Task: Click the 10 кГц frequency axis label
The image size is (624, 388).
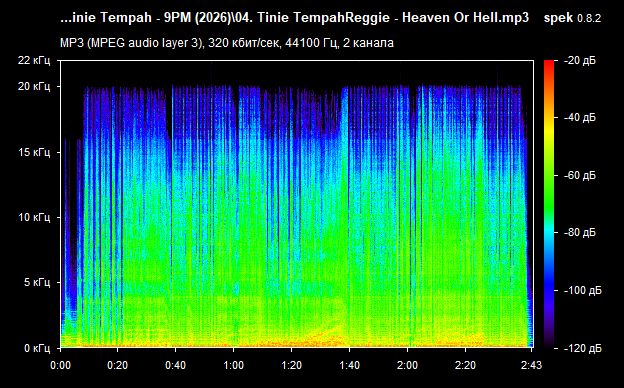Action: [x=34, y=217]
